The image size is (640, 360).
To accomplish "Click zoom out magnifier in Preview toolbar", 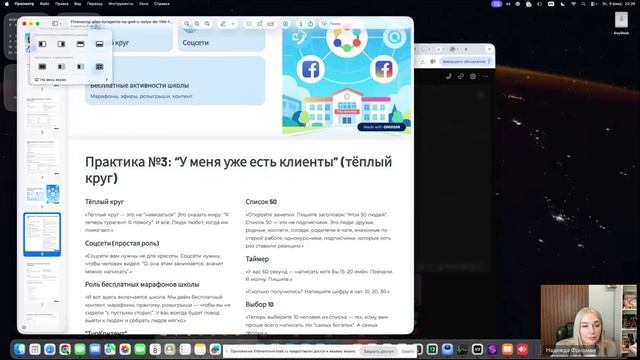I will point(187,24).
